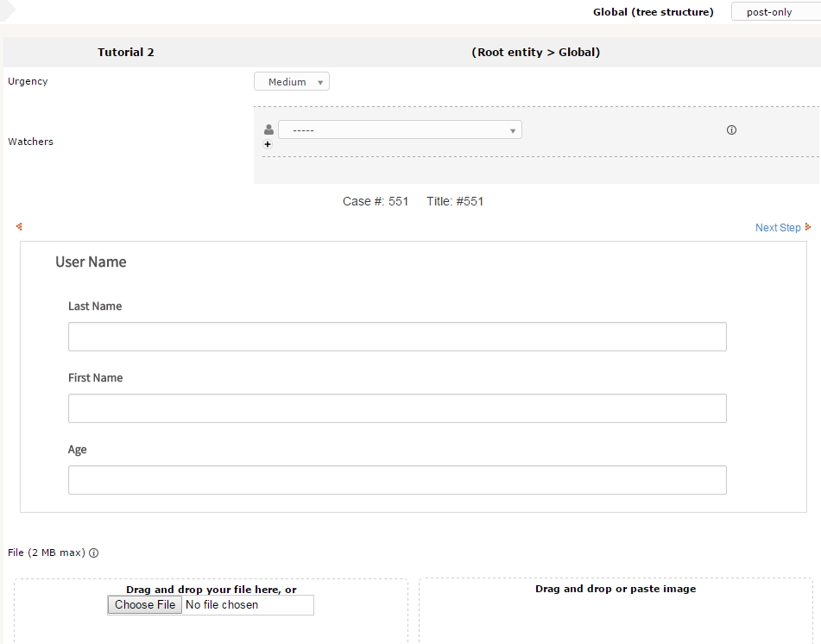Open case number 551 link
Screen dimensions: 821x644
click(x=398, y=202)
